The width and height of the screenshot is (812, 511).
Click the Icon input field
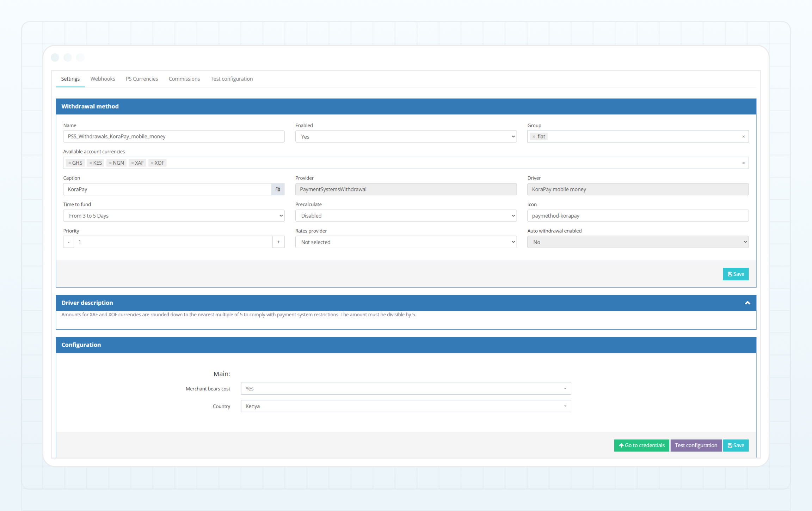point(638,216)
